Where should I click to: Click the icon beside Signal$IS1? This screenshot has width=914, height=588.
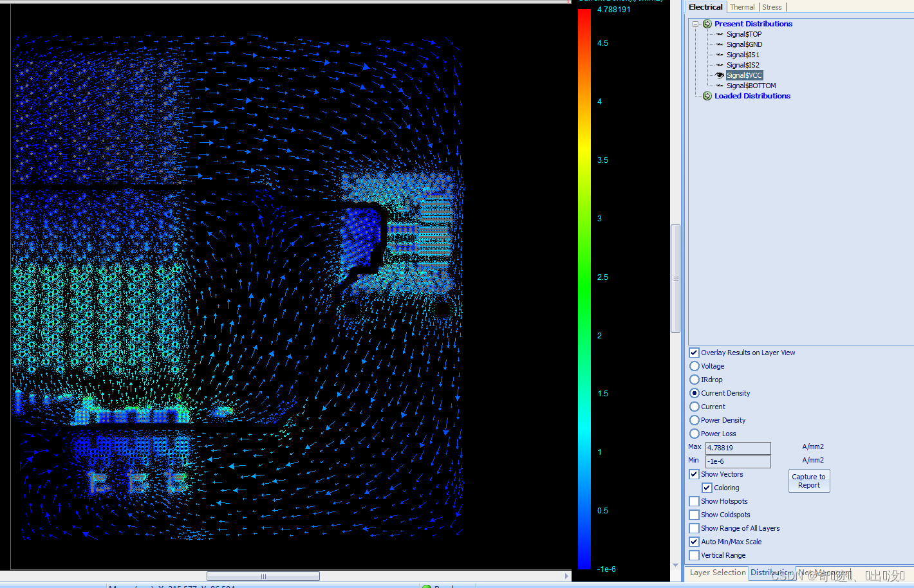(x=720, y=55)
